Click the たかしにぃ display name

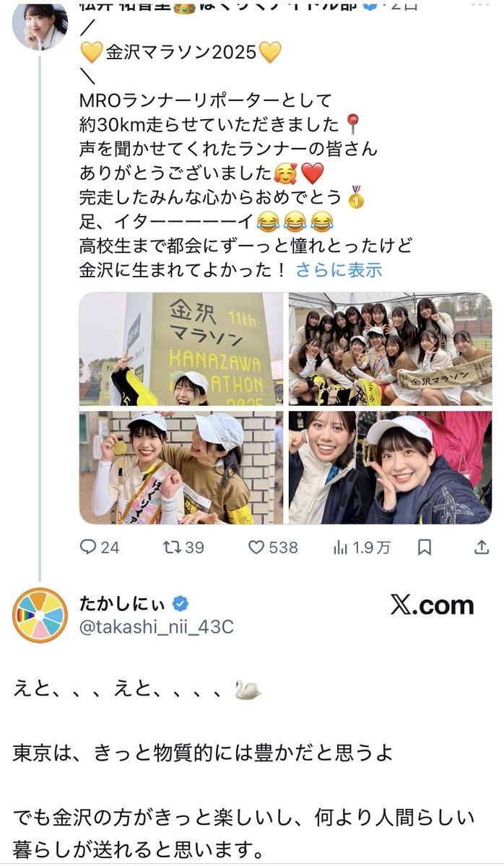click(x=123, y=604)
